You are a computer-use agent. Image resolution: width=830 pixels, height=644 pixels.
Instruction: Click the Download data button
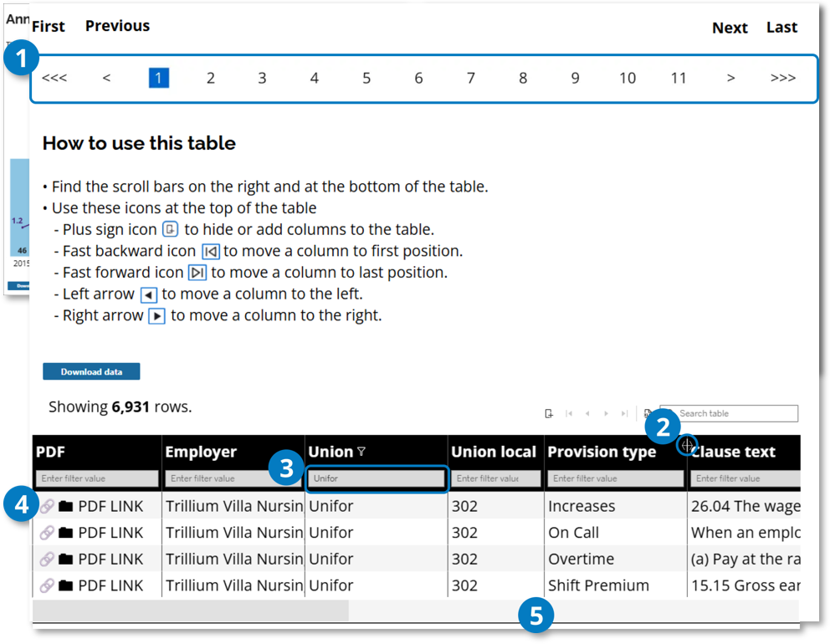pos(91,371)
